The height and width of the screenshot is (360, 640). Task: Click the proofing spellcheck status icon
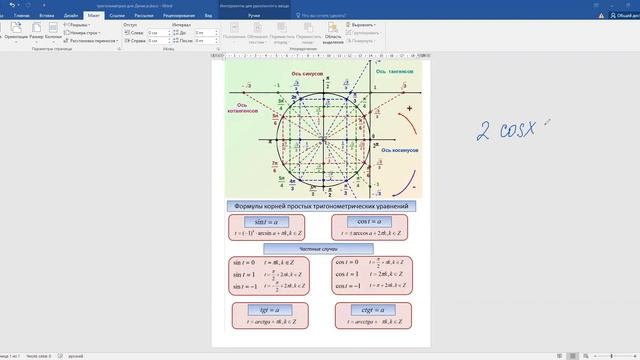(x=60, y=356)
